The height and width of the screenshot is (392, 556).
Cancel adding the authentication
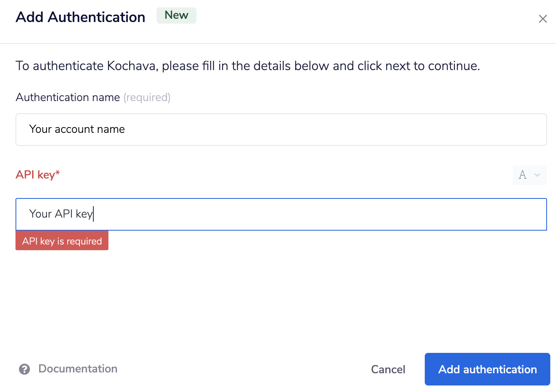tap(388, 369)
